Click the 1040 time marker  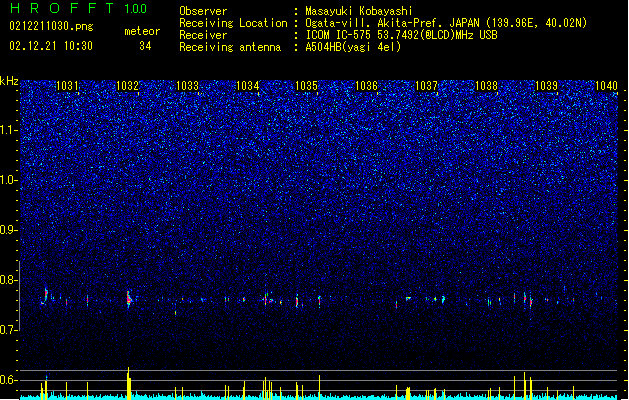coord(606,86)
